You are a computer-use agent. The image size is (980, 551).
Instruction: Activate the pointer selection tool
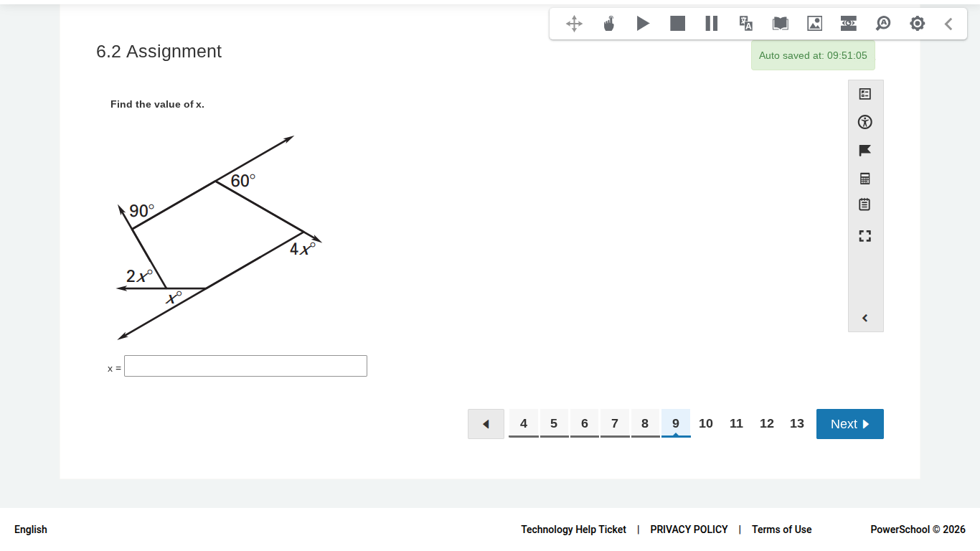pyautogui.click(x=608, y=23)
